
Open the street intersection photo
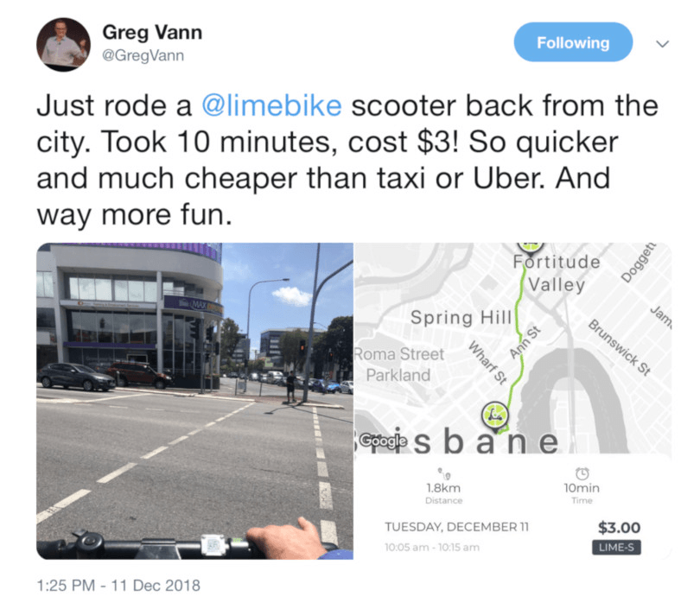(x=194, y=401)
